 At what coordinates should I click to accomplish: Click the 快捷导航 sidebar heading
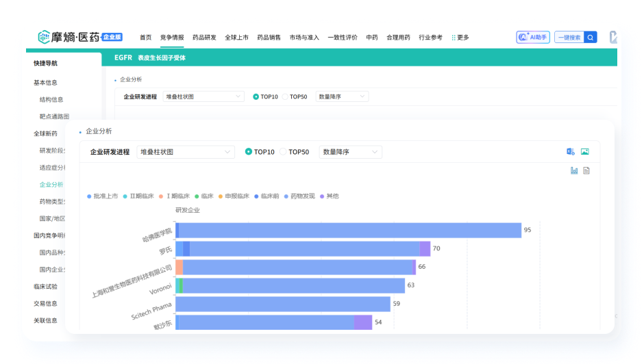[45, 63]
